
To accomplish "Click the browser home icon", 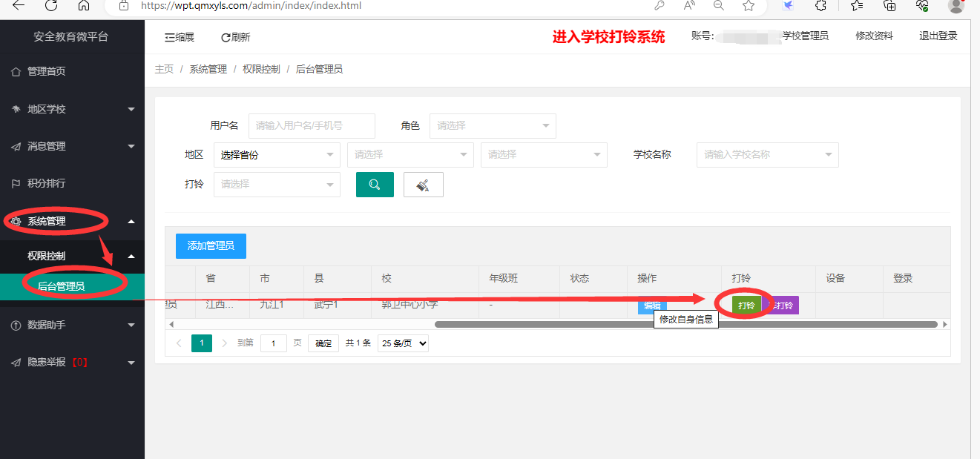I will [x=84, y=6].
